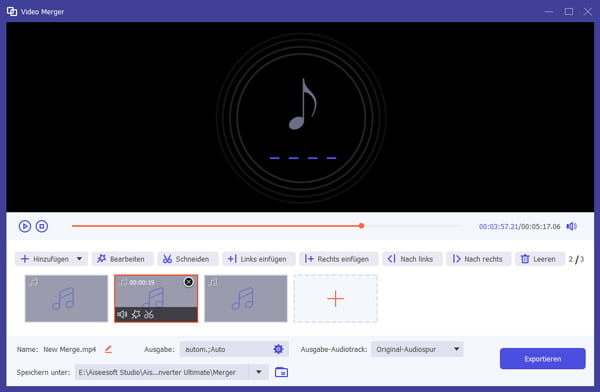Add a new clip via plus placeholder
Image resolution: width=600 pixels, height=392 pixels.
[336, 298]
